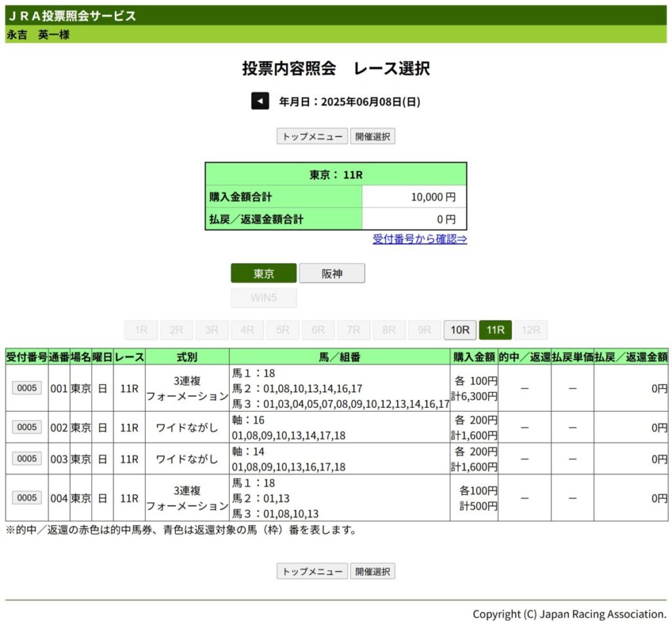
Task: Select the 東京 racecourse tab
Action: click(x=264, y=273)
